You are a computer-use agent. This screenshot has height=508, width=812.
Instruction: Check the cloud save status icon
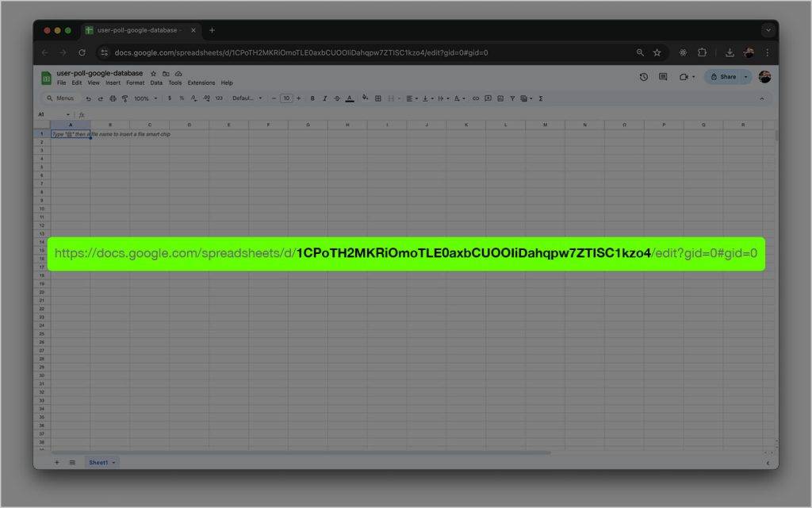178,74
